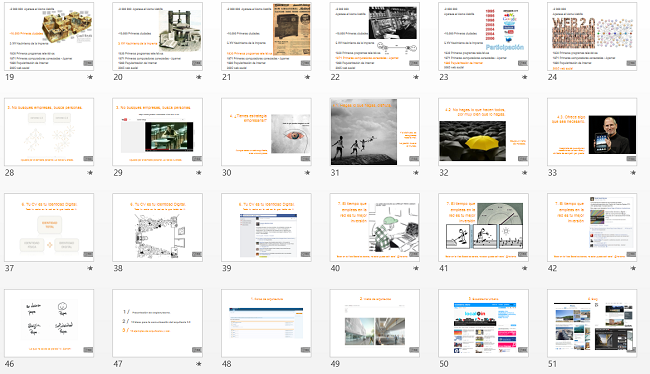650x374 pixels.
Task: Select the yellow umbrella slide 32
Action: click(x=483, y=132)
